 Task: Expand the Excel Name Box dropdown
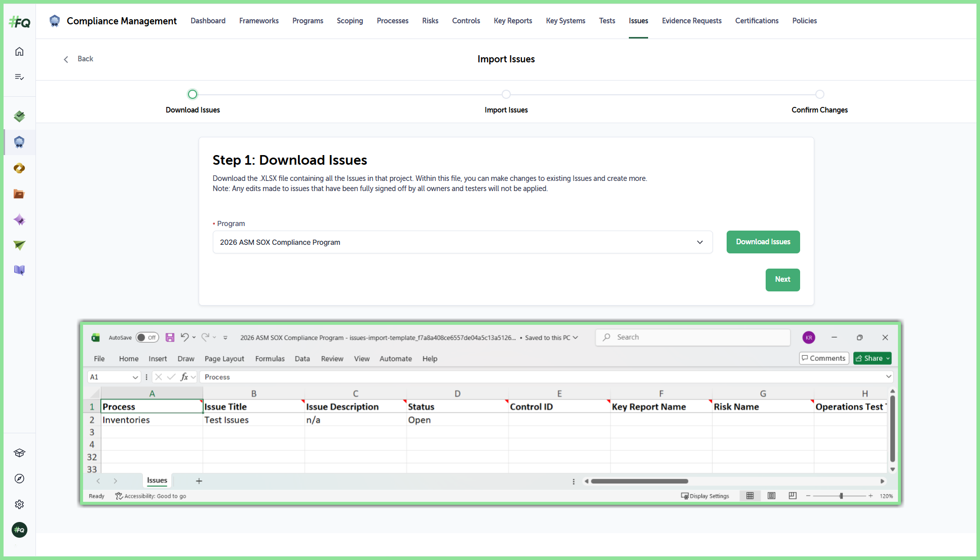135,377
